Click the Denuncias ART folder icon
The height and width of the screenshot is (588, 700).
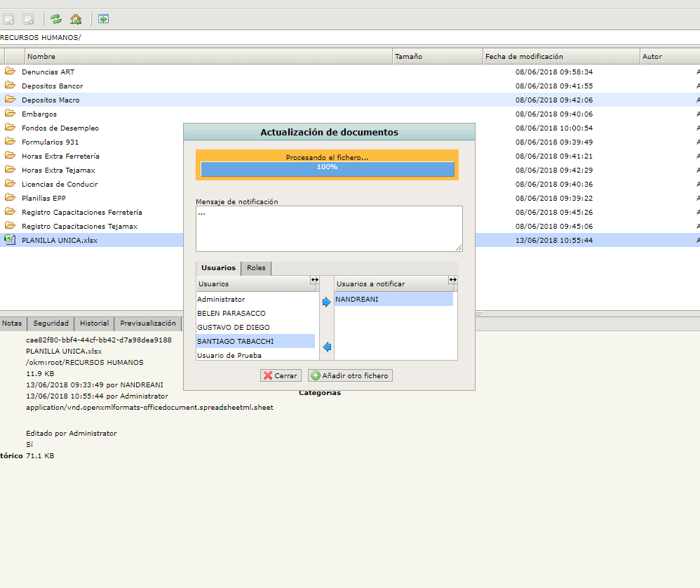[10, 72]
